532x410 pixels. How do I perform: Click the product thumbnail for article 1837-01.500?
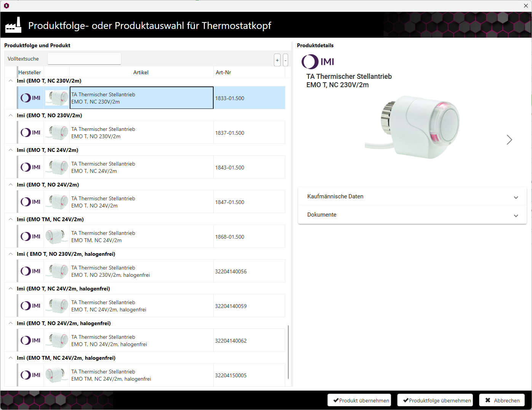click(57, 132)
